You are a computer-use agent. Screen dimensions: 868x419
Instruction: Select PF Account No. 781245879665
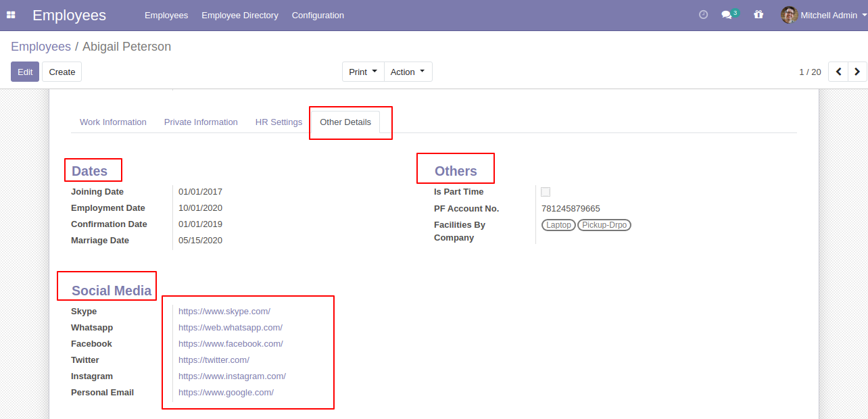[x=571, y=209]
